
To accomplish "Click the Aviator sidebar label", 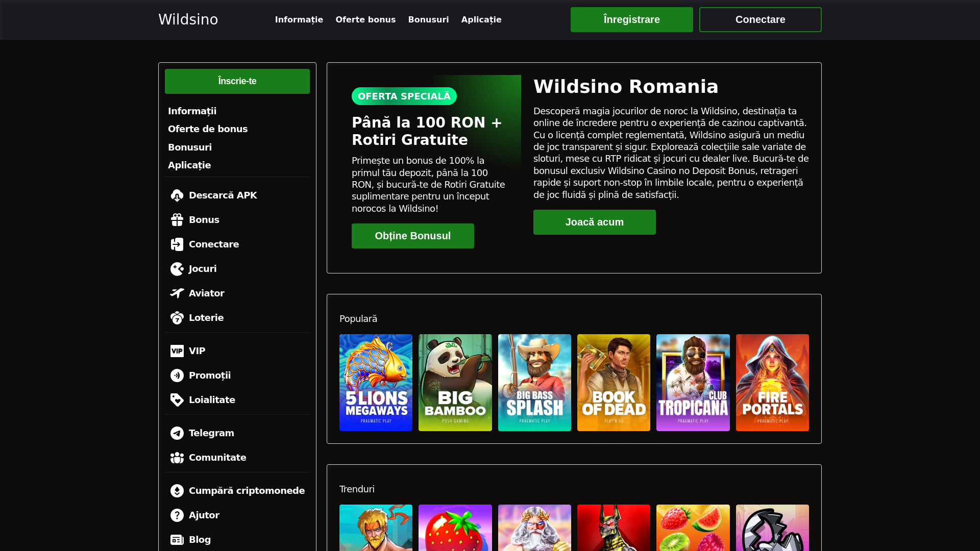I will [x=207, y=293].
